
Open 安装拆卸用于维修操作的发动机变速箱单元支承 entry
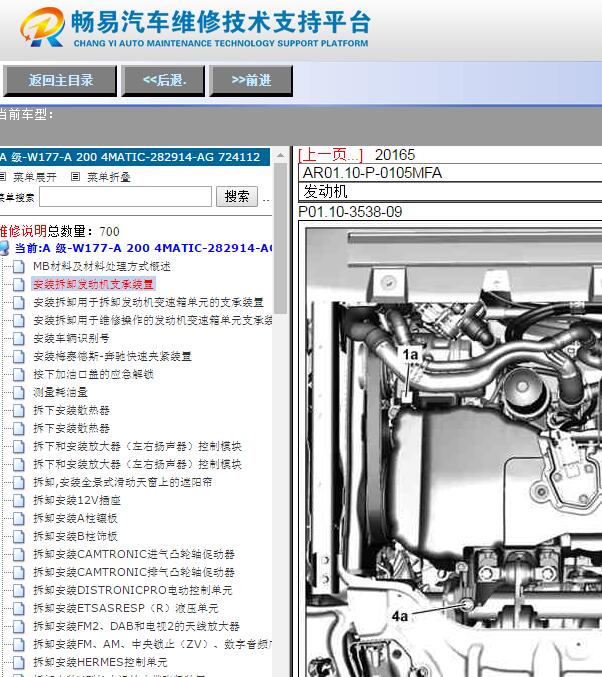(x=153, y=320)
